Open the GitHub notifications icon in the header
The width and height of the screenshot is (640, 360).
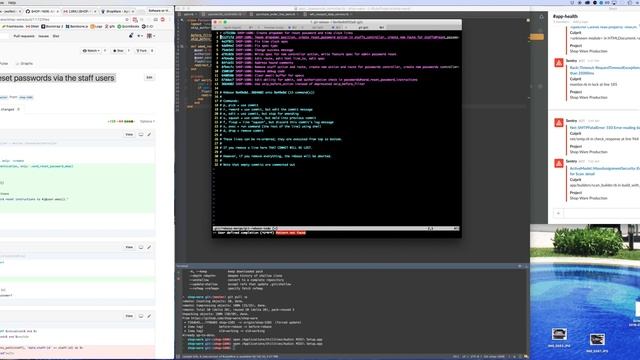point(131,36)
